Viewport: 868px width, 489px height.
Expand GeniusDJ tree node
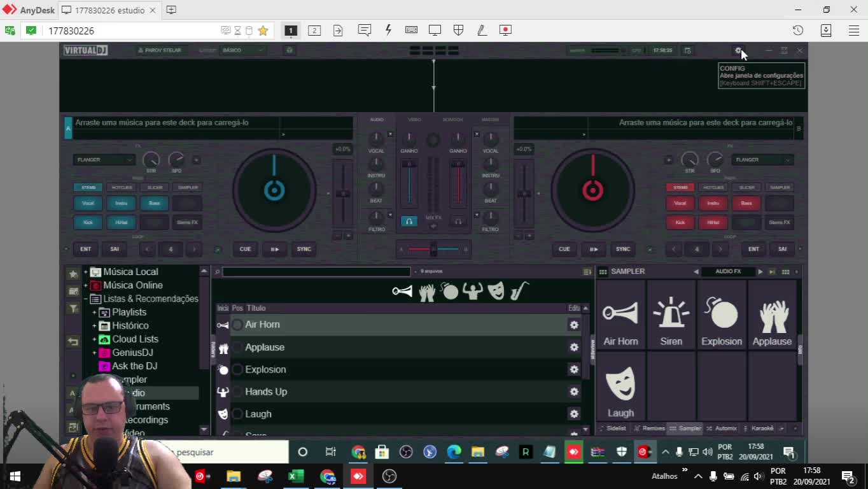tap(94, 352)
